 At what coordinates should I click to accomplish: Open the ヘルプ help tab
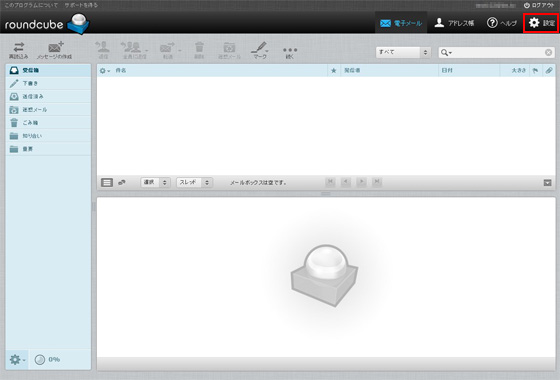tap(502, 23)
